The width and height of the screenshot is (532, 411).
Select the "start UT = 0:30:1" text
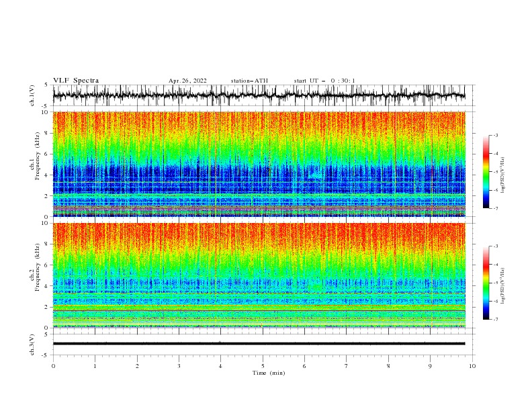(x=324, y=81)
